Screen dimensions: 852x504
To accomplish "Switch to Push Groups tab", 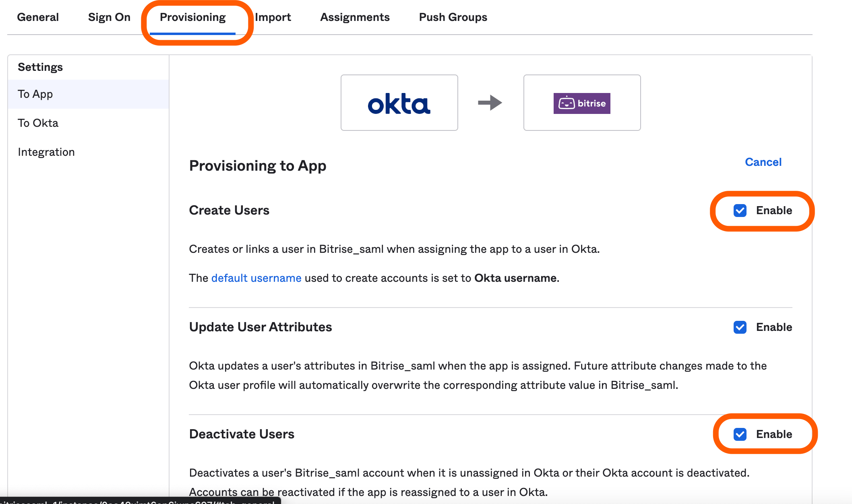I will click(x=453, y=17).
